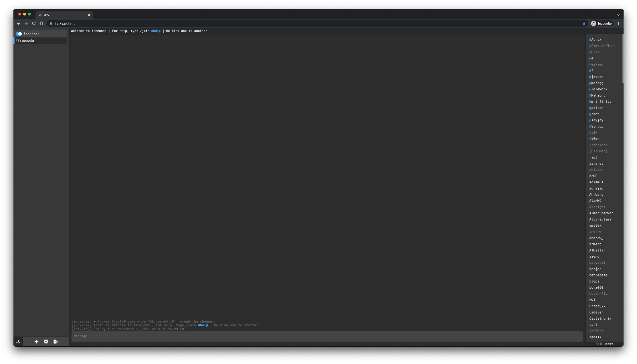Click the bookmark star in address bar
637x364 pixels.
coord(584,24)
